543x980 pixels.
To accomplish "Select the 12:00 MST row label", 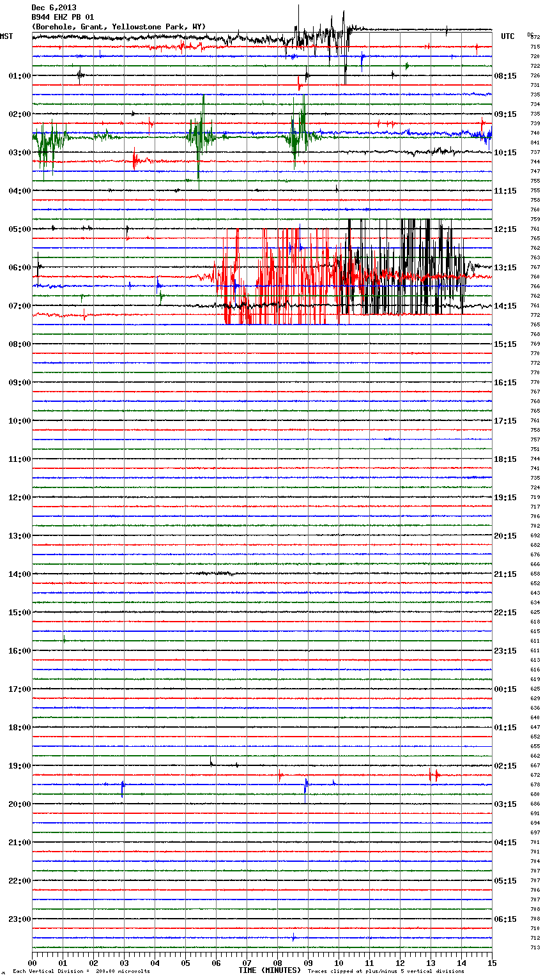I will tap(19, 498).
